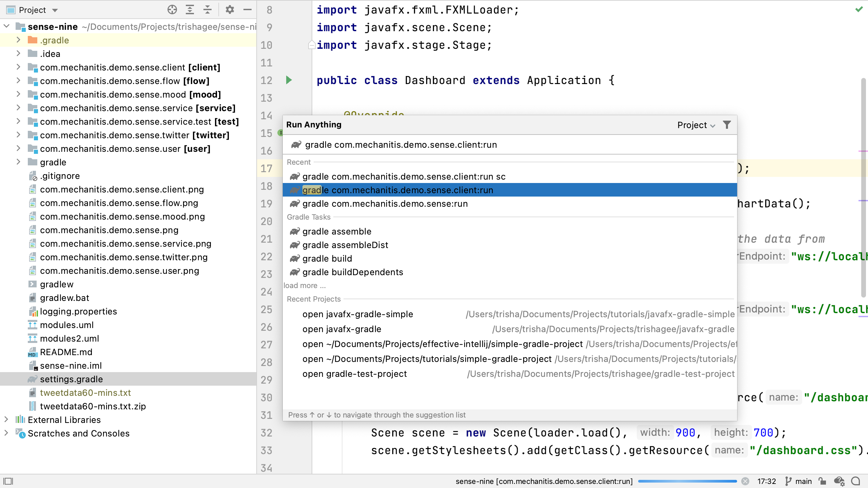Click the 17:32 caret position indicator
868x488 pixels.
767,481
